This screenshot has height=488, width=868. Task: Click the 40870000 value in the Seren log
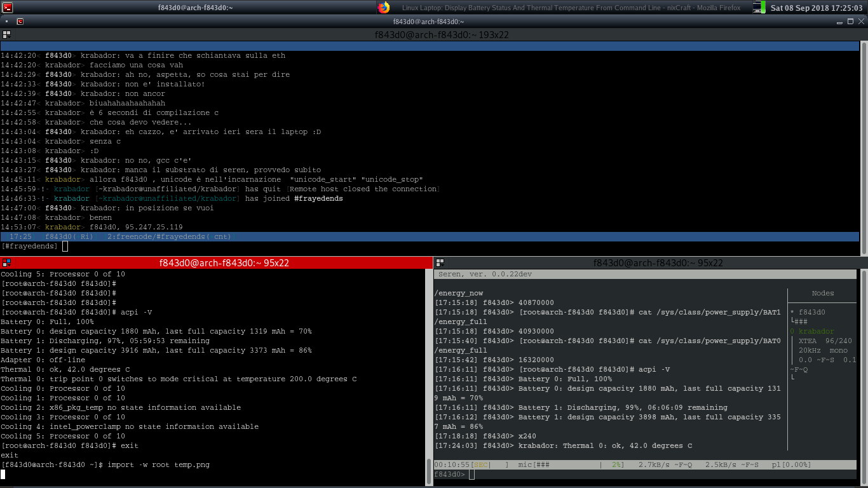[x=536, y=303]
